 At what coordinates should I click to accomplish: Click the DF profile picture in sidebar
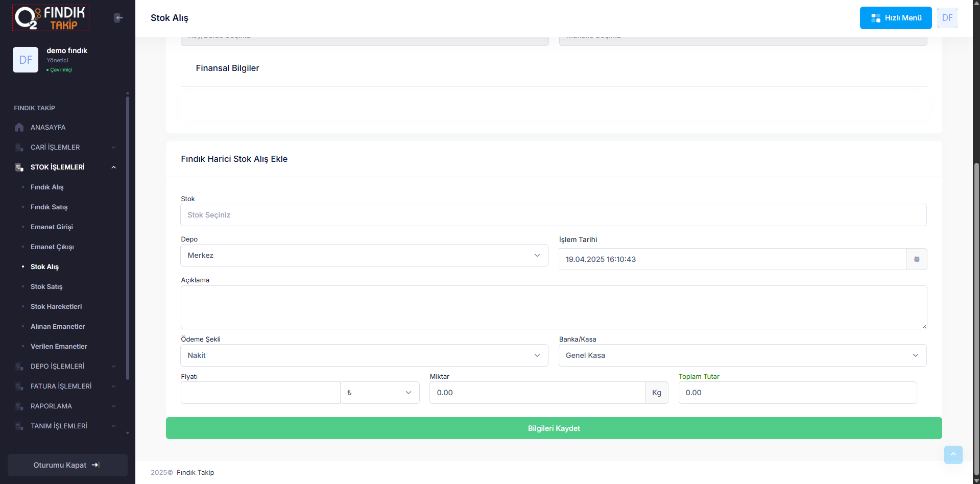26,60
